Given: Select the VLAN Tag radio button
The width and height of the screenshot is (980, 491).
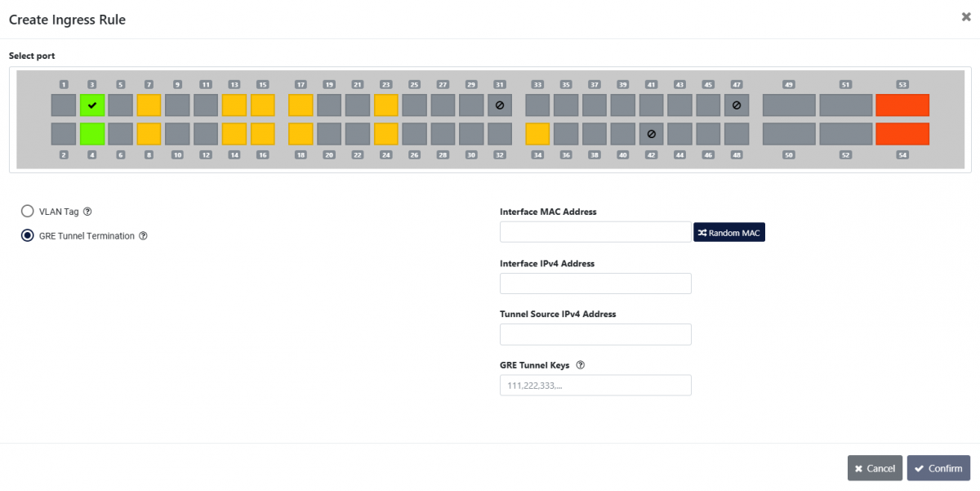Looking at the screenshot, I should tap(27, 212).
